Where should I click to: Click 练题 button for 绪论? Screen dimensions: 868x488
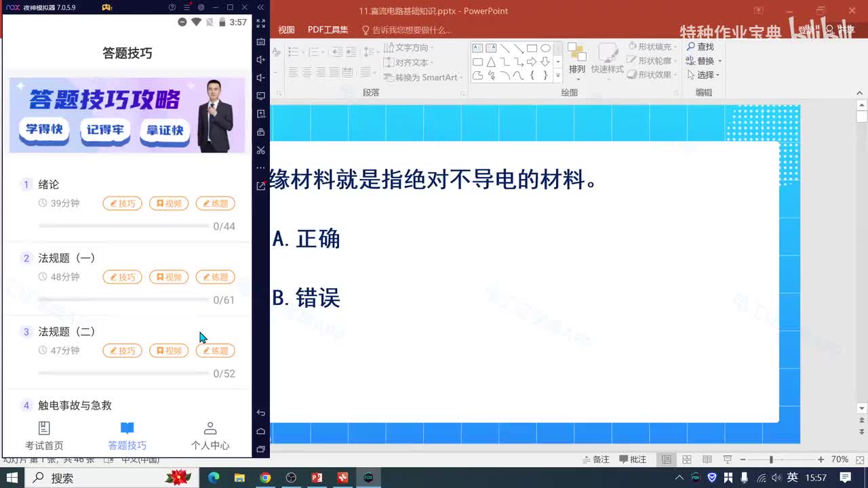coord(216,203)
